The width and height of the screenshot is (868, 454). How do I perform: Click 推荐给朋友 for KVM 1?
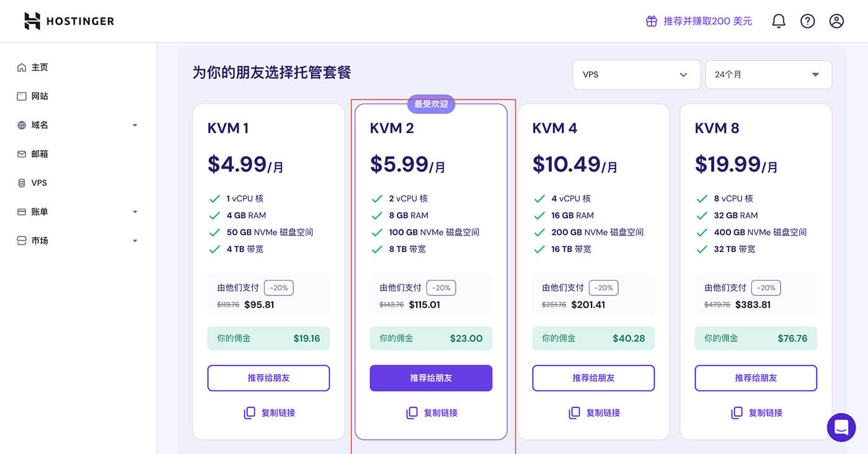click(x=268, y=378)
